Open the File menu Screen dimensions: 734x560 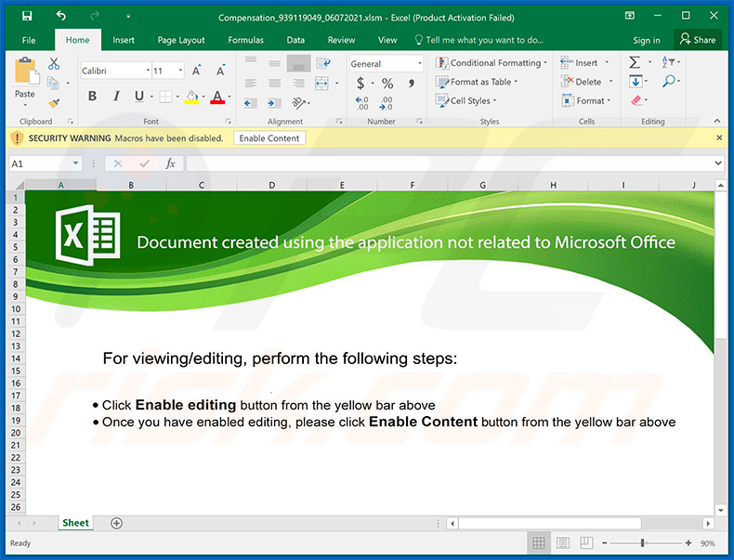[29, 40]
